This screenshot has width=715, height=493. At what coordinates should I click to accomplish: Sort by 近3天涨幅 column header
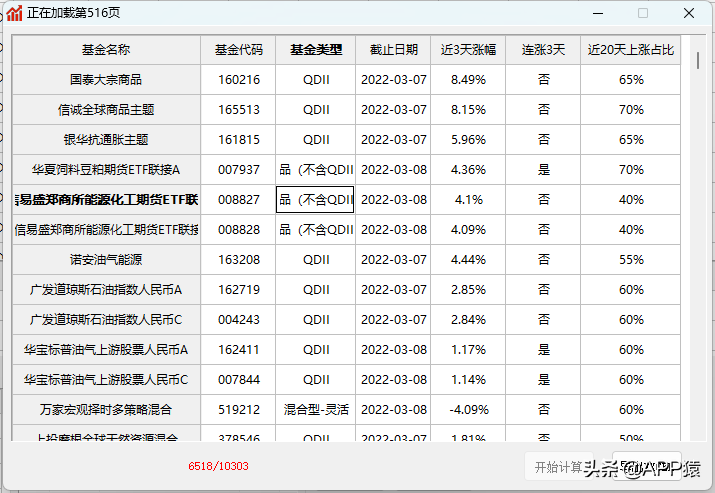coord(468,50)
